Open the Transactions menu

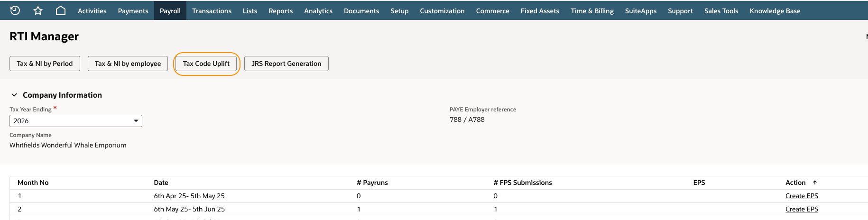point(212,10)
